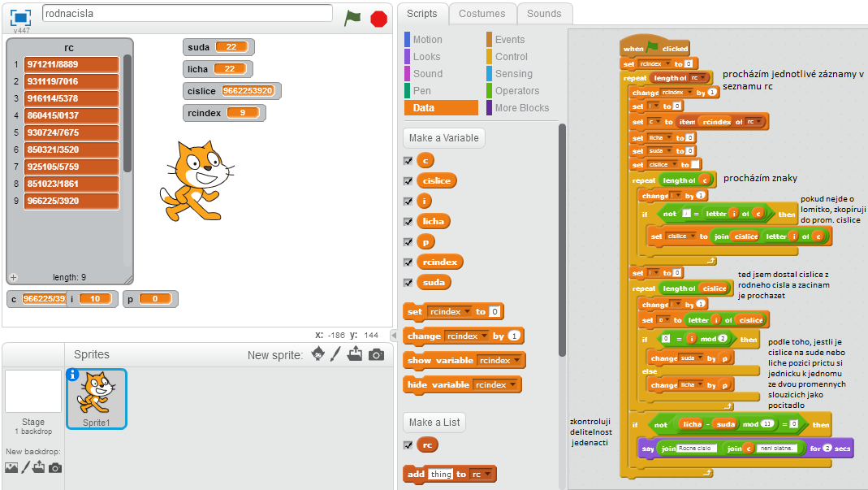Toggle checkbox for variable p
This screenshot has width=868, height=490.
(x=408, y=241)
